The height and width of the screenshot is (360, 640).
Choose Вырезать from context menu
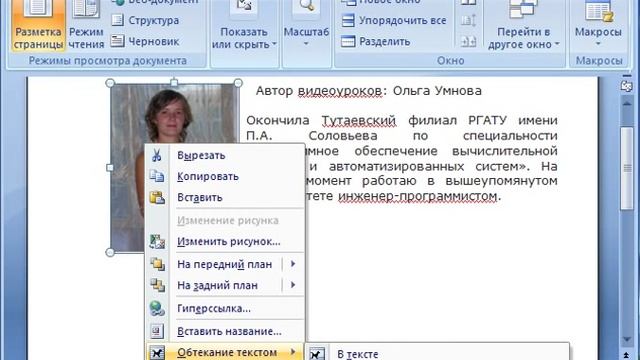point(225,156)
